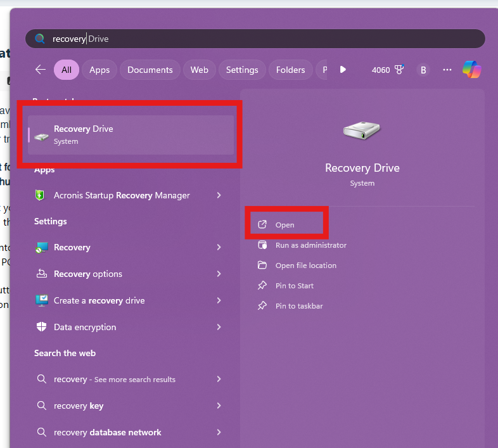Click the back arrow beside the All filter
The width and height of the screenshot is (498, 448).
pyautogui.click(x=41, y=70)
